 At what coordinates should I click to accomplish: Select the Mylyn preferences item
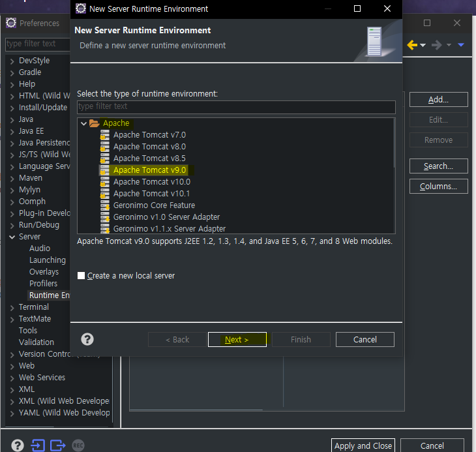[x=29, y=190]
